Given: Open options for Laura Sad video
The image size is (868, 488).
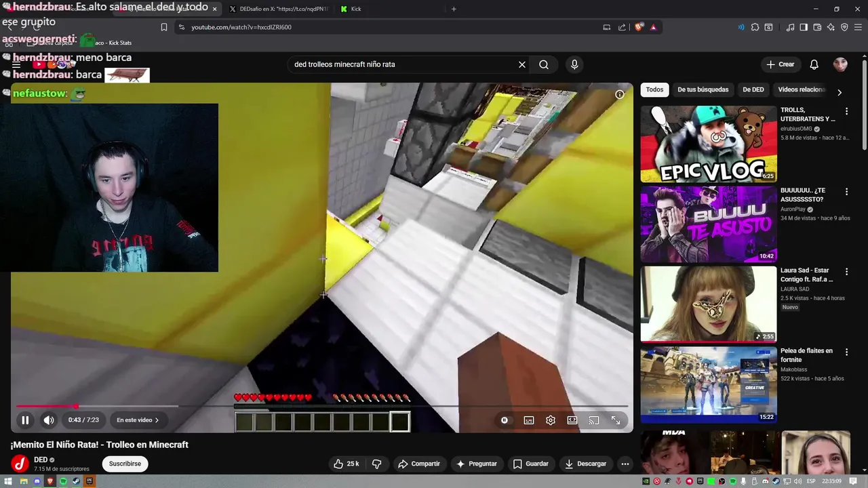Looking at the screenshot, I should 846,272.
